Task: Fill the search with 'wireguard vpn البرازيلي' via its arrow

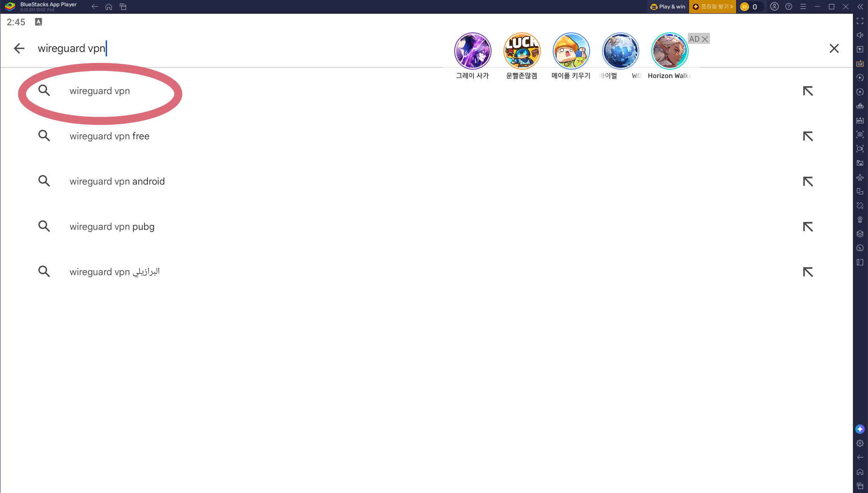Action: (808, 272)
